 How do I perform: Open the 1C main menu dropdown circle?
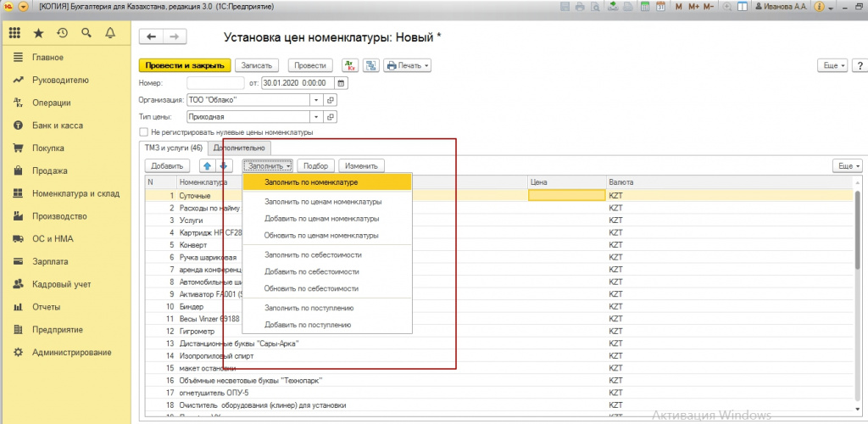pos(23,7)
